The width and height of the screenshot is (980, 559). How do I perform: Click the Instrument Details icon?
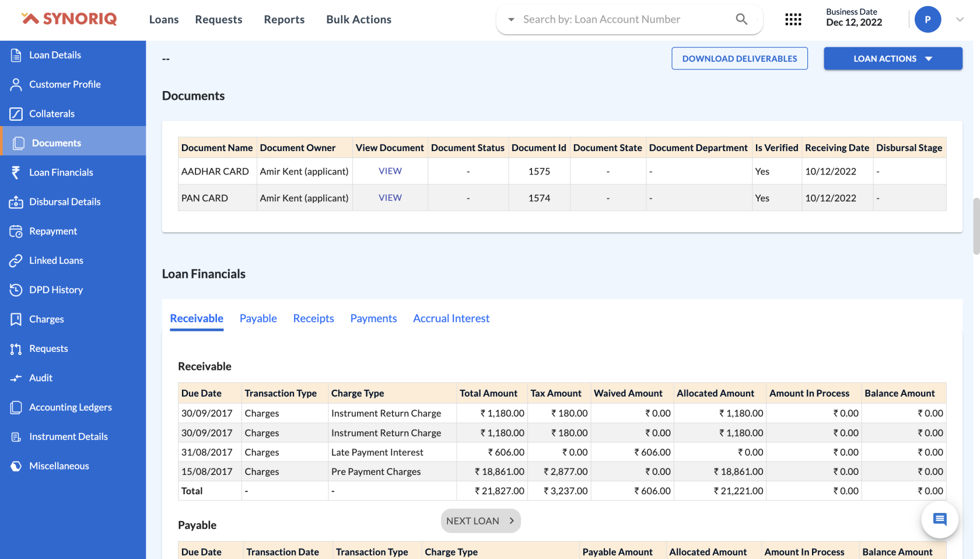pyautogui.click(x=16, y=436)
